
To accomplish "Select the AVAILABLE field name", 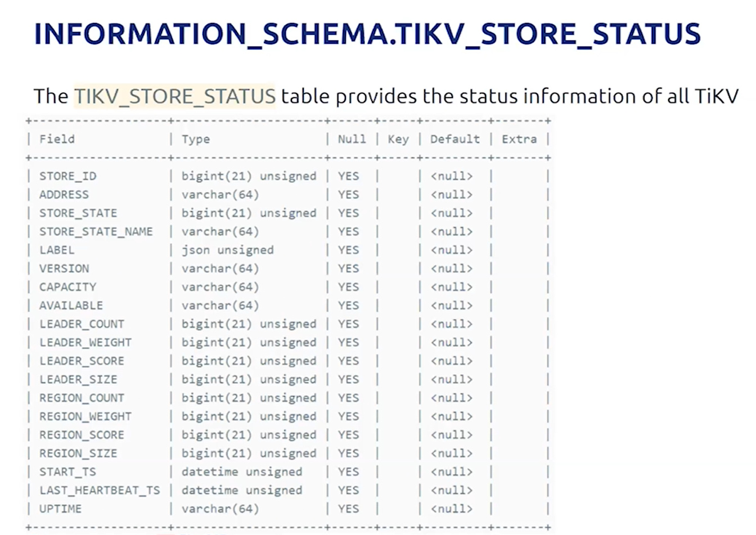I will 71,305.
